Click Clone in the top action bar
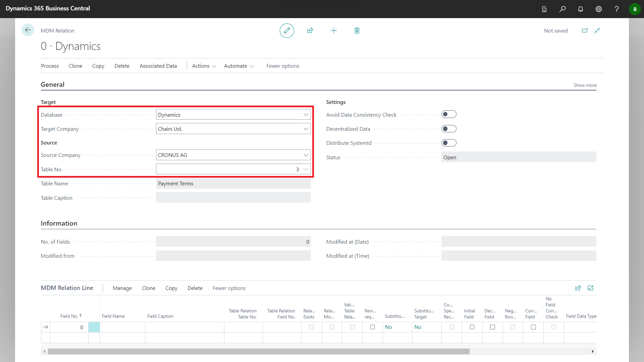The height and width of the screenshot is (362, 644). pos(75,66)
